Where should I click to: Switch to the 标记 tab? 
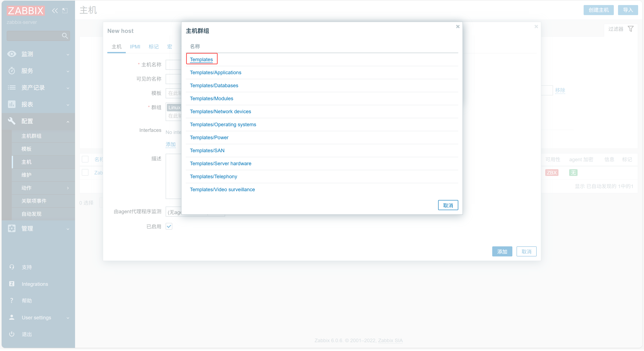153,47
